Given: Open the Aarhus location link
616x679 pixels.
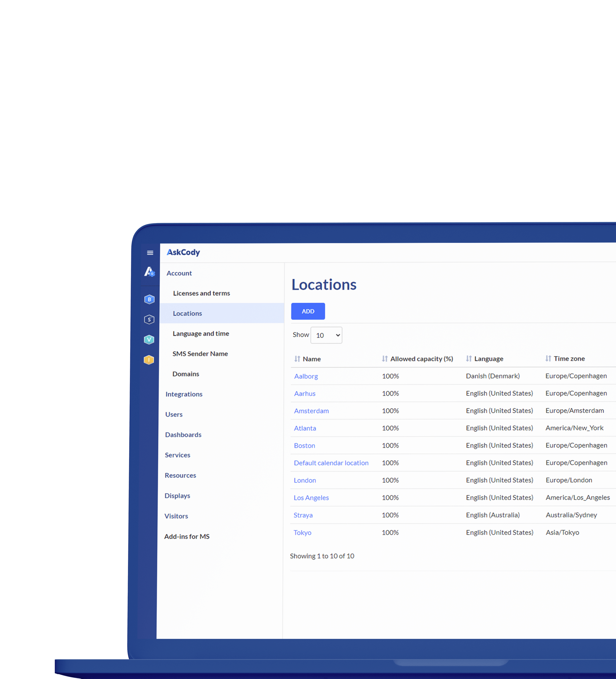Looking at the screenshot, I should click(305, 393).
